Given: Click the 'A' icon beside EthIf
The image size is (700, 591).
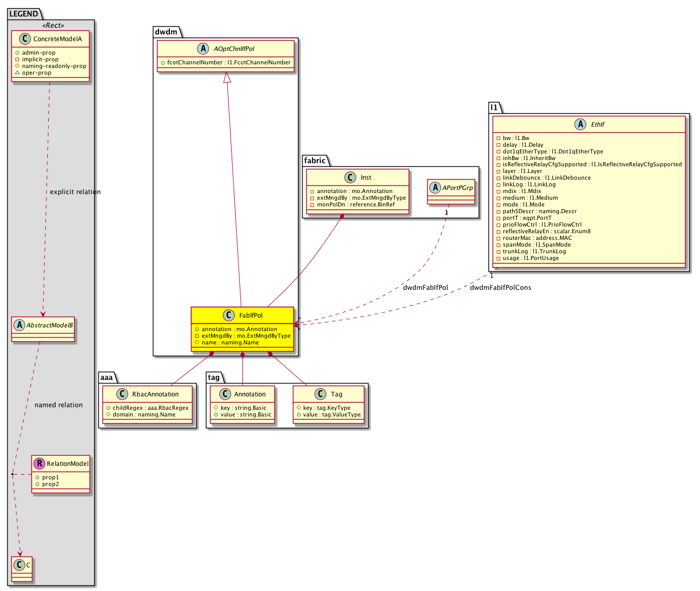Looking at the screenshot, I should (581, 124).
